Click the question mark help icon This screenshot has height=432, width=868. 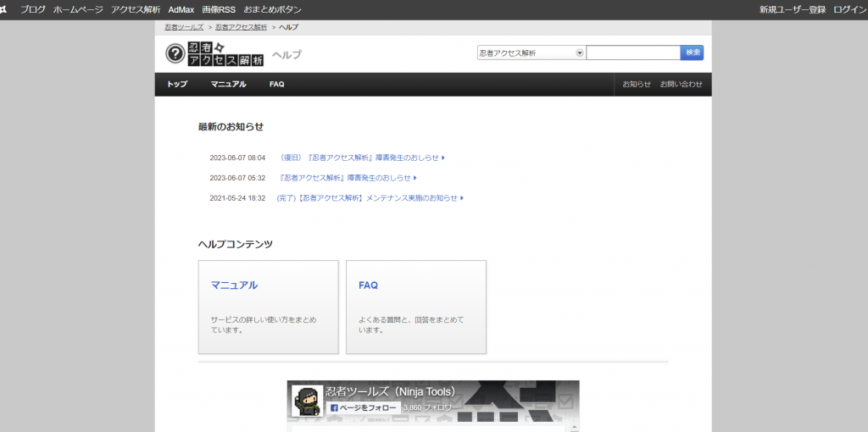[175, 53]
